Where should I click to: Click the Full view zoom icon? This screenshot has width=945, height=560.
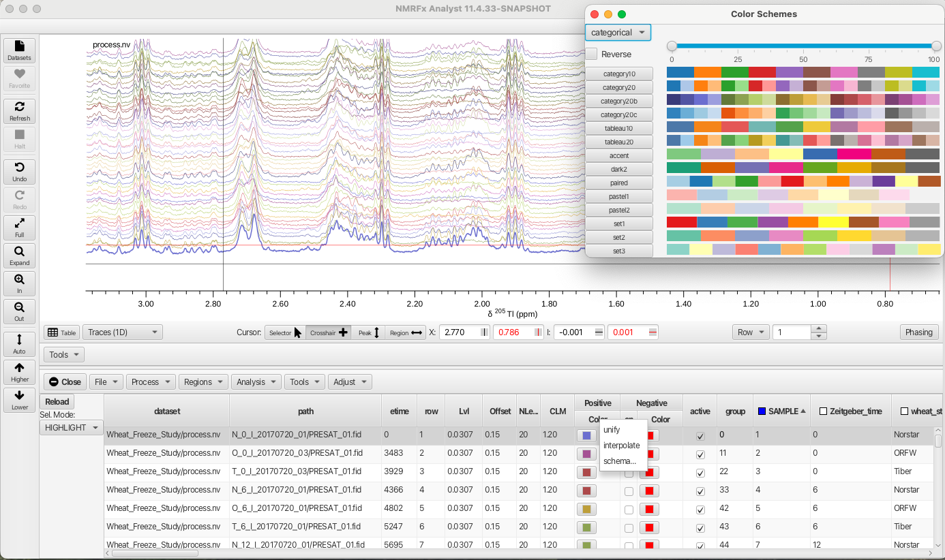[x=19, y=227]
